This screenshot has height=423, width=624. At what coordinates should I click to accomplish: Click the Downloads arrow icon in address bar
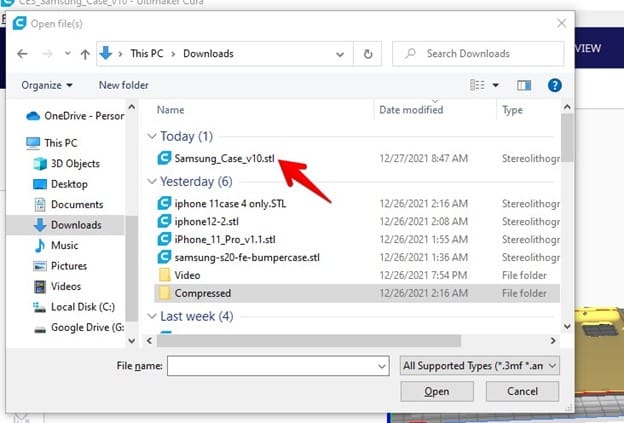point(106,53)
